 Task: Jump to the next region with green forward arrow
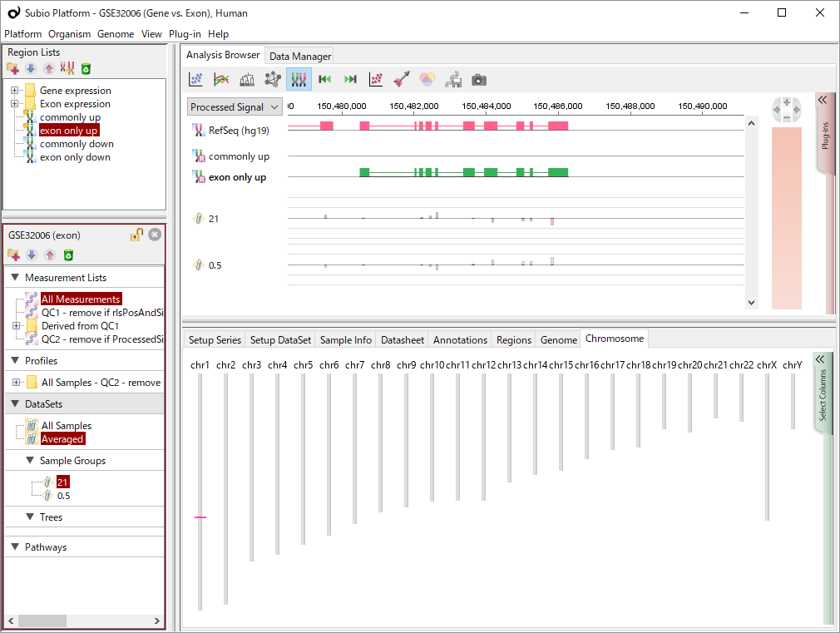pos(350,80)
